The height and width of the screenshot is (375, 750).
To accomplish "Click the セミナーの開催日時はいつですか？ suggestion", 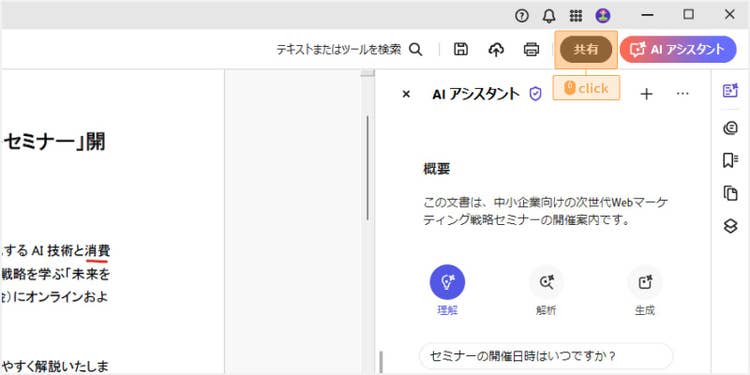I will pyautogui.click(x=546, y=356).
